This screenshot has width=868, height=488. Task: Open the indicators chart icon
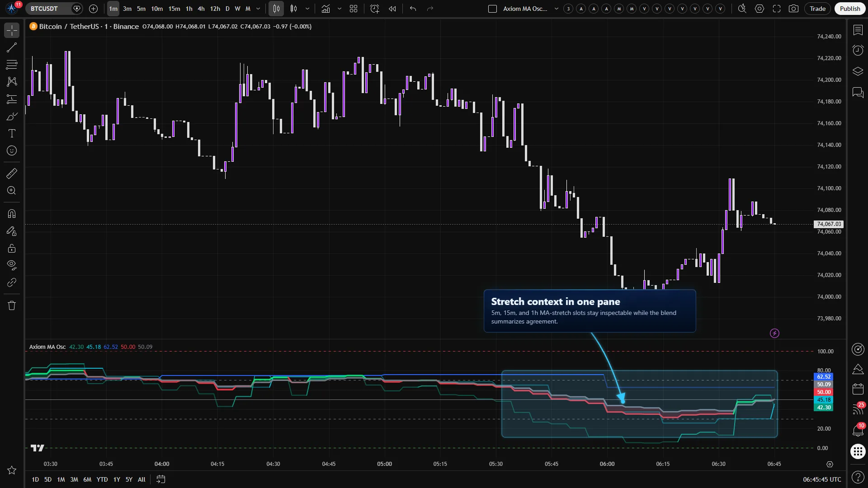(x=325, y=9)
